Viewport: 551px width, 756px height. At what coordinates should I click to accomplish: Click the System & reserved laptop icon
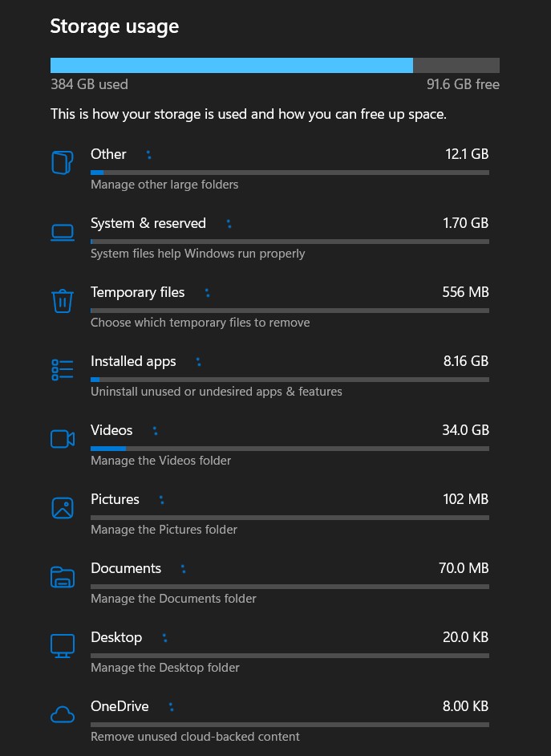pyautogui.click(x=63, y=233)
